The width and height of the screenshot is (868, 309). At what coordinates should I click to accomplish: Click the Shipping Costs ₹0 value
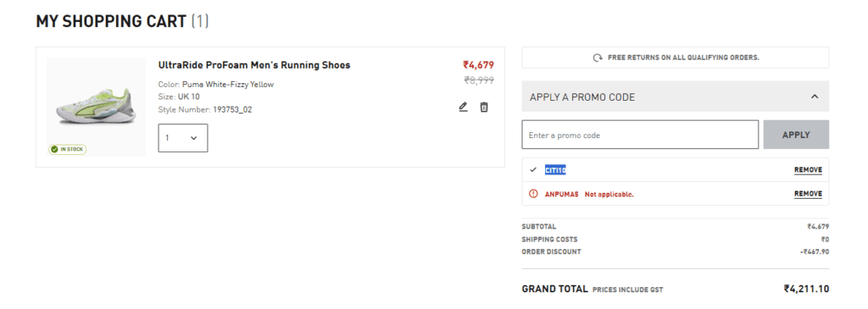click(x=825, y=240)
